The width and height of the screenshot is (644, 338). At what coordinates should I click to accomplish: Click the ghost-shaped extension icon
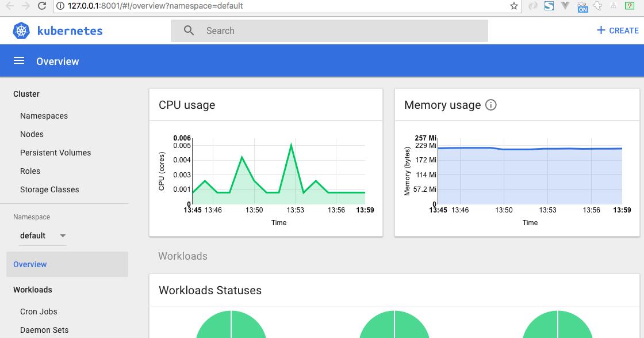pyautogui.click(x=597, y=6)
